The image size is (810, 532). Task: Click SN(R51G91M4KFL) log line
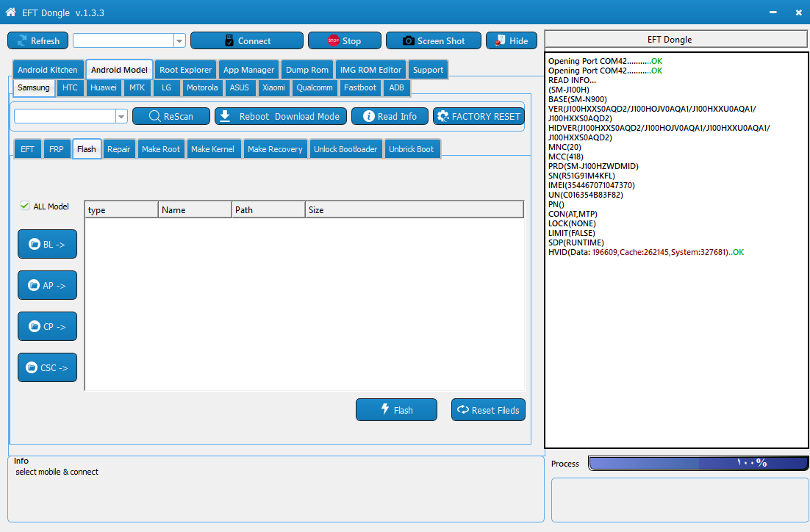click(x=581, y=176)
